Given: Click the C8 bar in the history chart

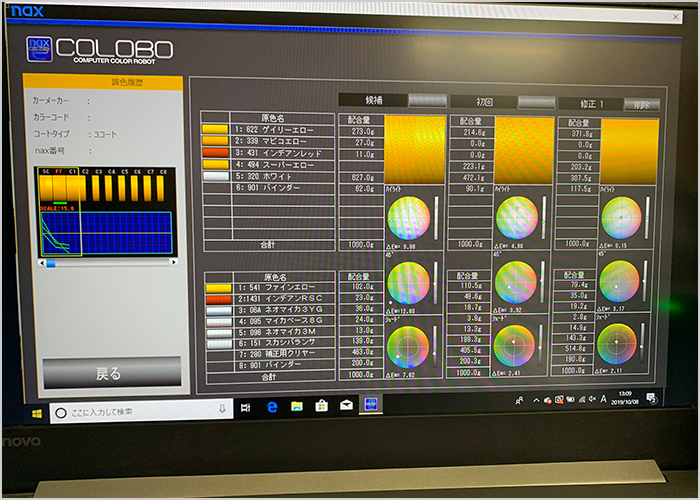Looking at the screenshot, I should click(160, 188).
